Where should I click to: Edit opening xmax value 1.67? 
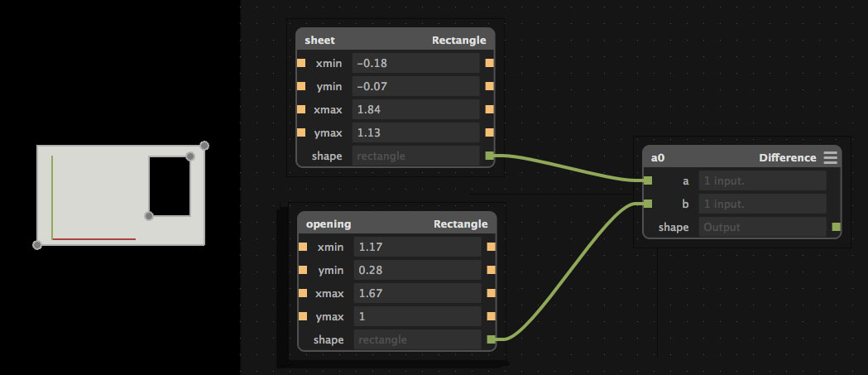(417, 294)
